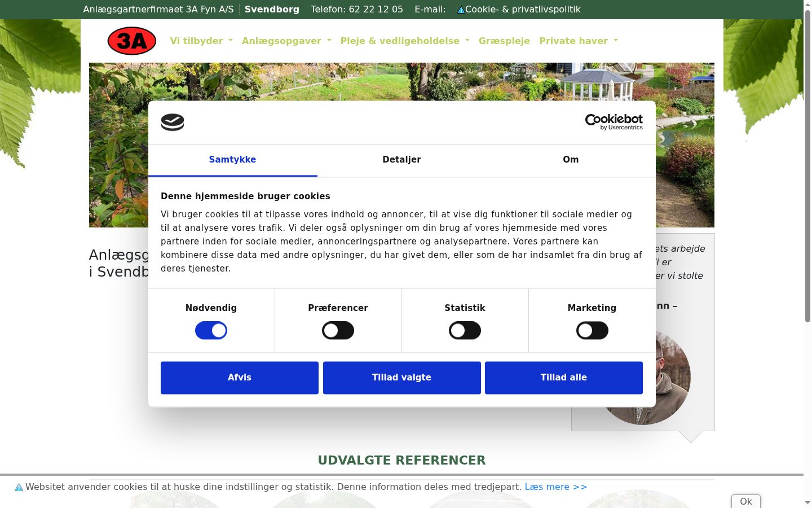This screenshot has width=812, height=508.
Task: Enable the Præferencer cookies switch
Action: pos(338,331)
